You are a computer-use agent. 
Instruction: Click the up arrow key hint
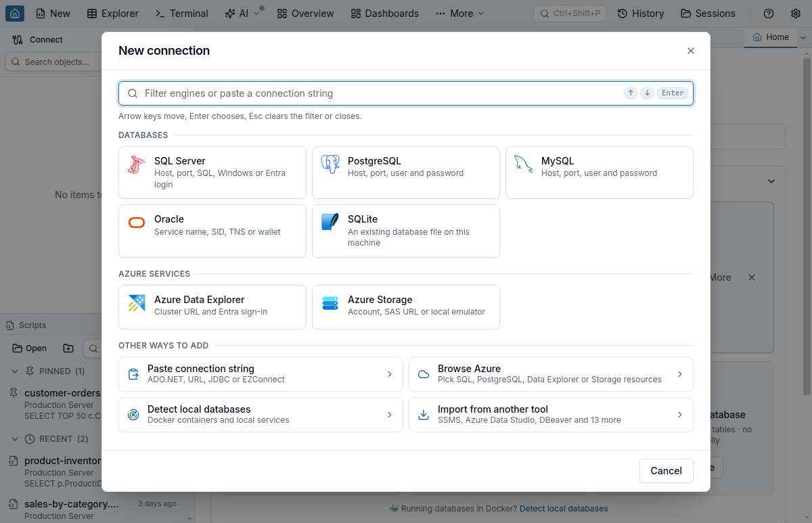coord(631,93)
